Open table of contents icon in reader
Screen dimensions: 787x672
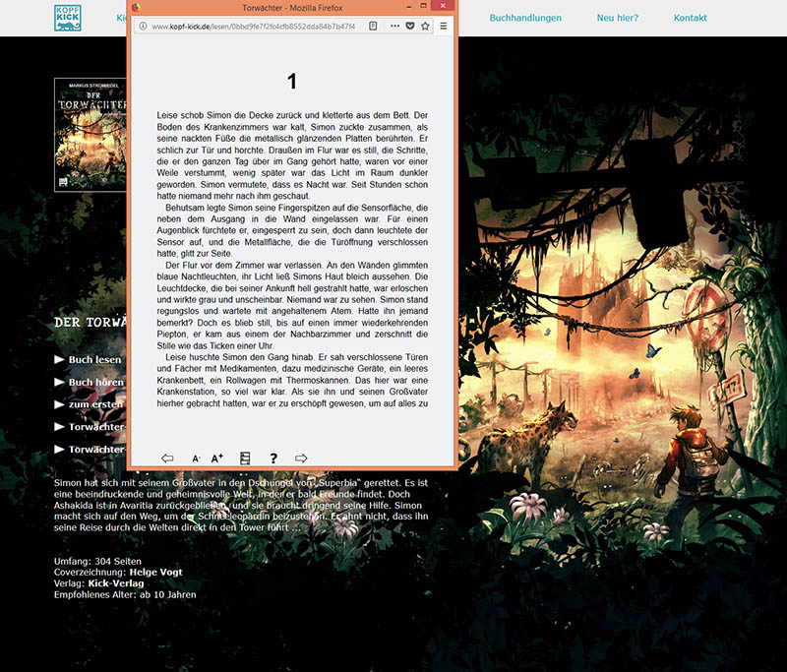click(245, 458)
